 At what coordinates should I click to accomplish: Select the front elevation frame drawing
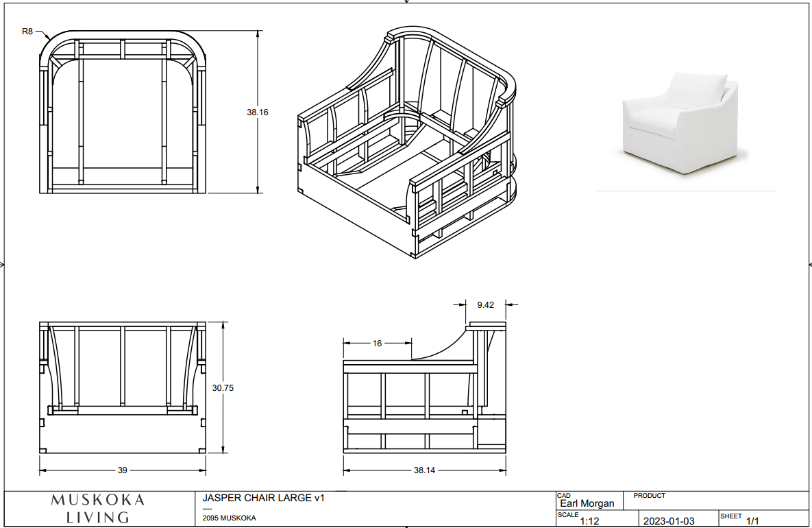click(x=123, y=387)
